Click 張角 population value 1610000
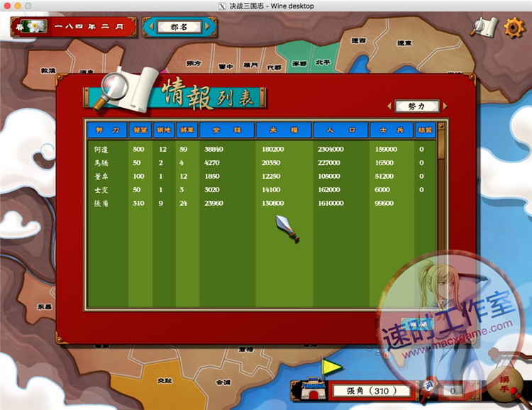The width and height of the screenshot is (532, 410). pos(331,204)
